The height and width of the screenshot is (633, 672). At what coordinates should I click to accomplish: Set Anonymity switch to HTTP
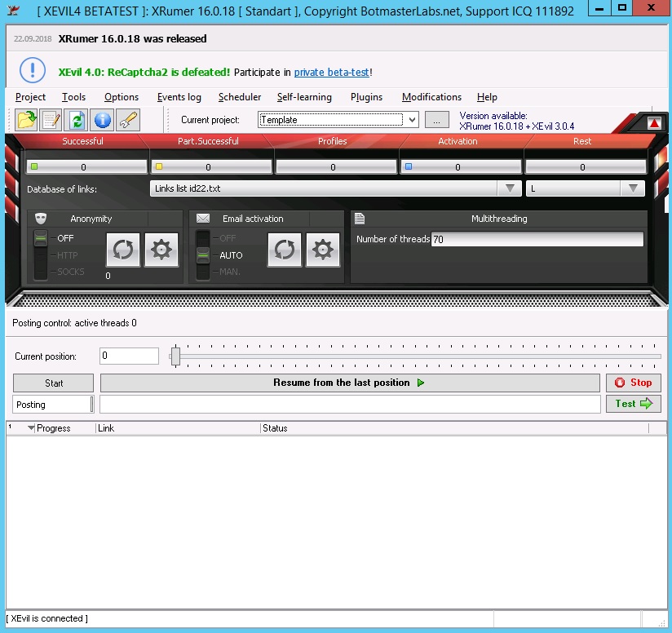68,255
